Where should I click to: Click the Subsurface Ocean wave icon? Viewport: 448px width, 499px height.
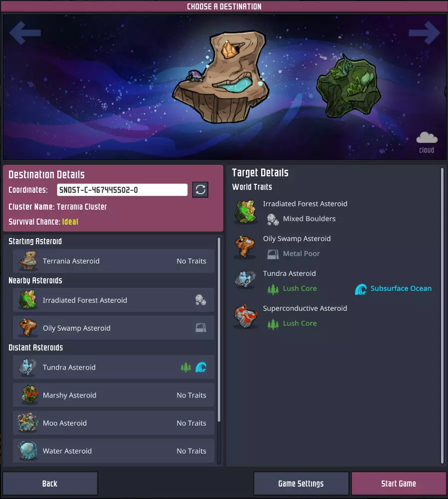click(361, 289)
